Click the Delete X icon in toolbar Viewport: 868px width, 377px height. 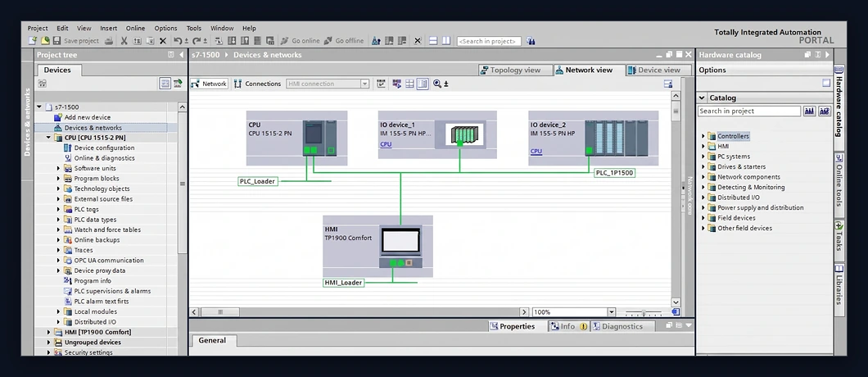point(163,40)
